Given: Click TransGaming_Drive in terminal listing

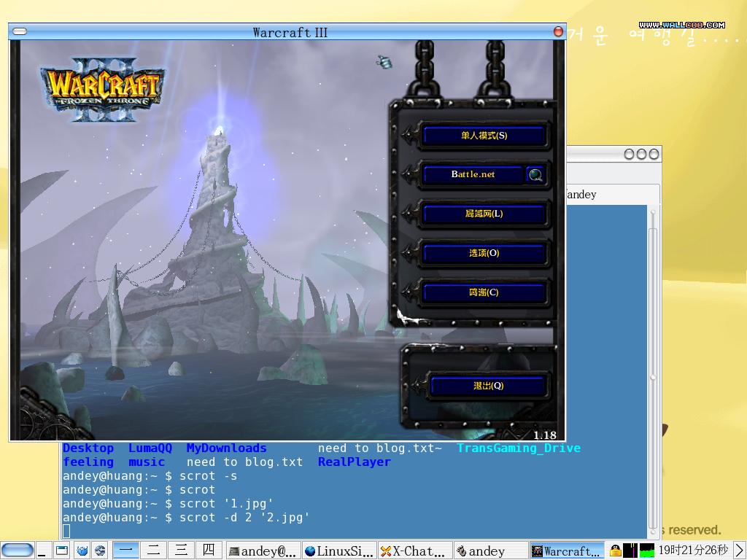Looking at the screenshot, I should click(x=519, y=448).
